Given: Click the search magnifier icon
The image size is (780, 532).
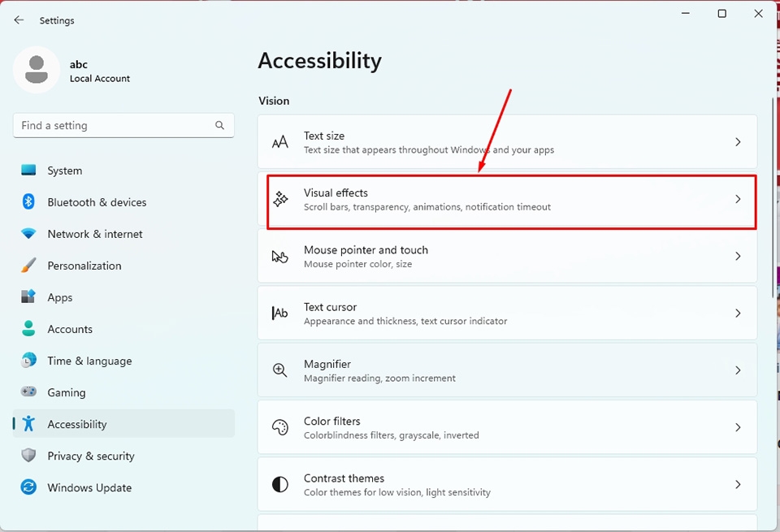Looking at the screenshot, I should pos(219,125).
